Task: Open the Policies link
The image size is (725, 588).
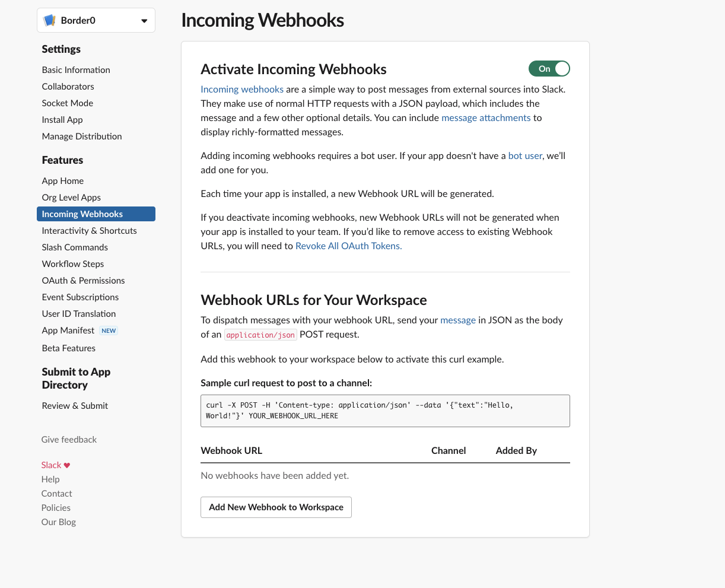Action: pyautogui.click(x=56, y=508)
